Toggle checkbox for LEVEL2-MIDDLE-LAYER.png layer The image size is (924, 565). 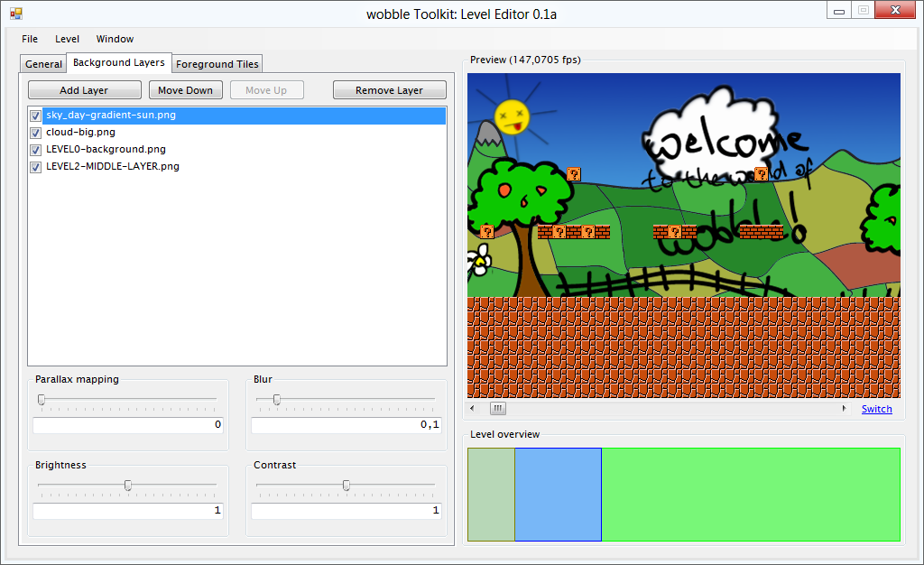click(x=35, y=167)
